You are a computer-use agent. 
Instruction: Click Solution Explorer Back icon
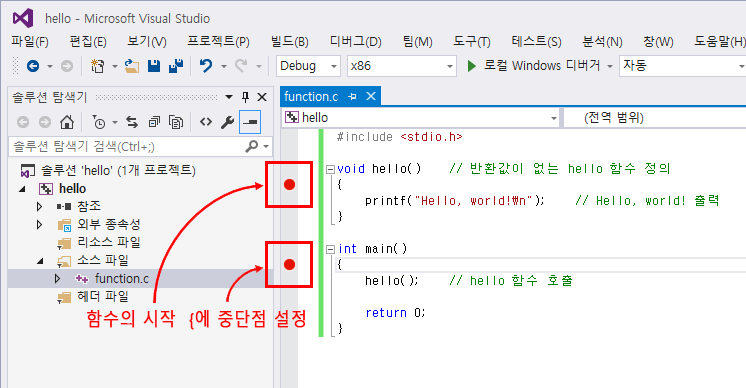pos(23,122)
